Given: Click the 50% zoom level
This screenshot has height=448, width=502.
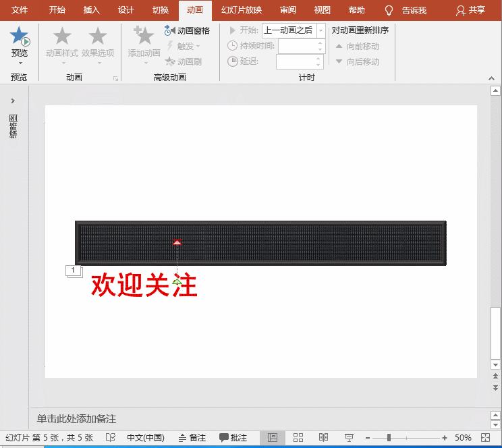Looking at the screenshot, I should click(463, 437).
